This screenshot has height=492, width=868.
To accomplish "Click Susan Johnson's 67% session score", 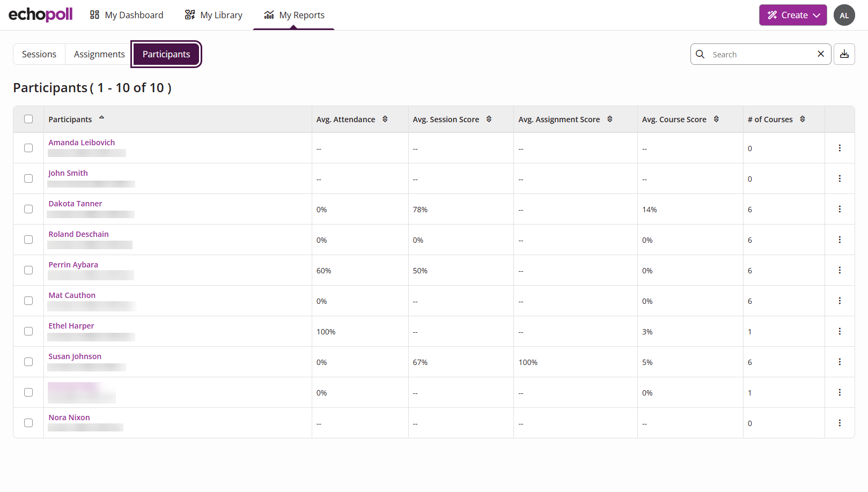I will [420, 362].
